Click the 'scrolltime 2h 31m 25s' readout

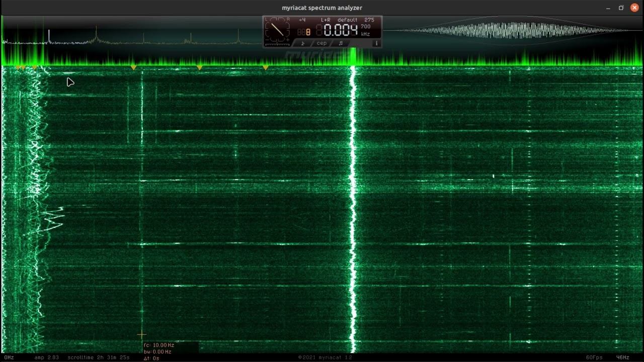click(99, 357)
